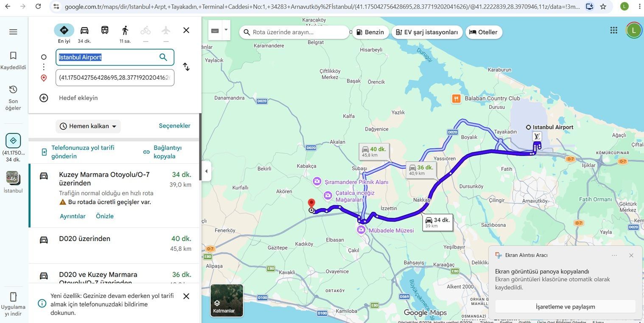
Task: Open Kaydedildi saved places
Action: point(13,61)
